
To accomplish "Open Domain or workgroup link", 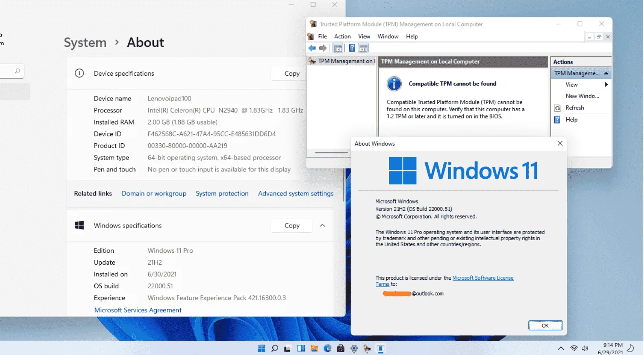I will pos(154,193).
